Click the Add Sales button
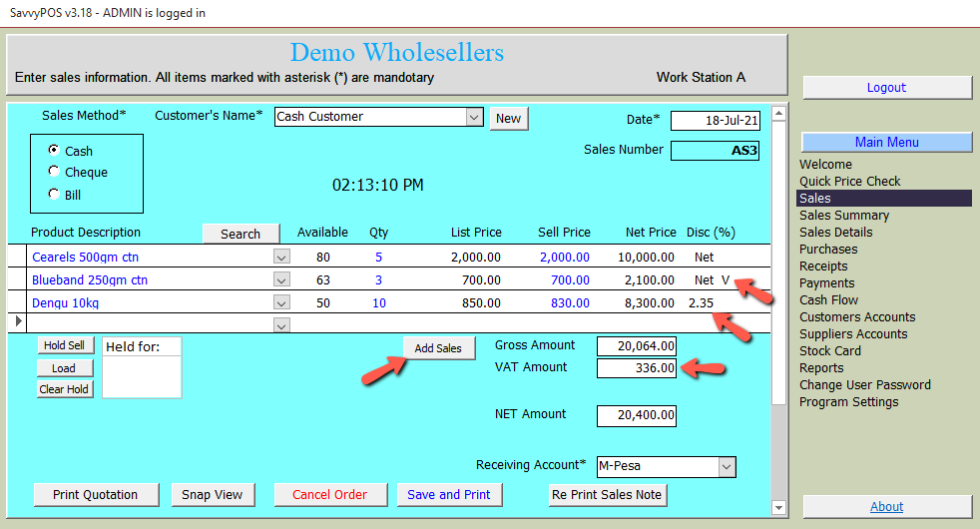980x529 pixels. [438, 348]
